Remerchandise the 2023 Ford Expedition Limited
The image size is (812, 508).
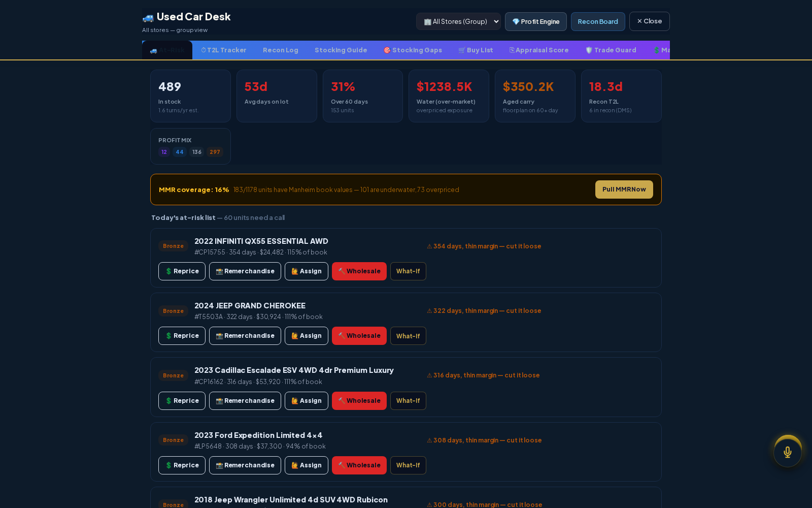point(245,465)
